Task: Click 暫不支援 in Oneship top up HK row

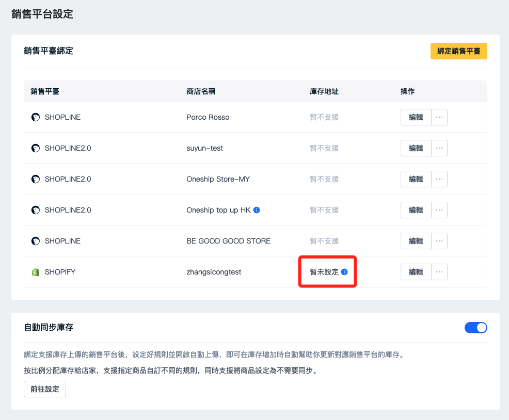Action: 324,210
